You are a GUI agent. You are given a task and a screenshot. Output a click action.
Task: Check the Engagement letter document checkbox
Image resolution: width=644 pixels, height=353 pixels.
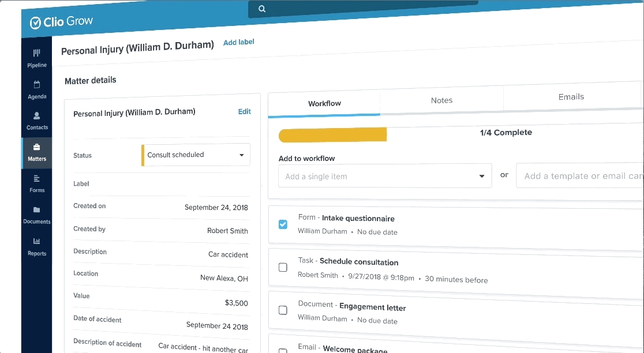click(283, 310)
